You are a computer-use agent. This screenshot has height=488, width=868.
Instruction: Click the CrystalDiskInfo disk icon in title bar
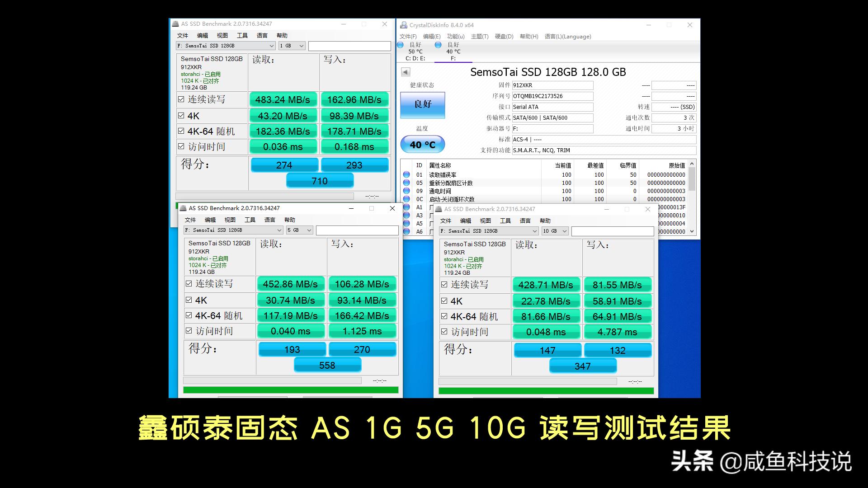click(404, 25)
